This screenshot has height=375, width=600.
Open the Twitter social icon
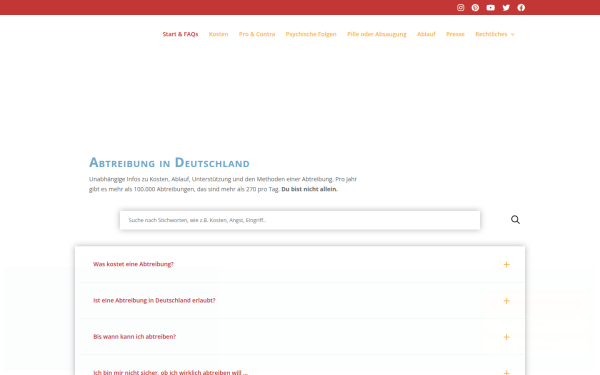(x=506, y=8)
